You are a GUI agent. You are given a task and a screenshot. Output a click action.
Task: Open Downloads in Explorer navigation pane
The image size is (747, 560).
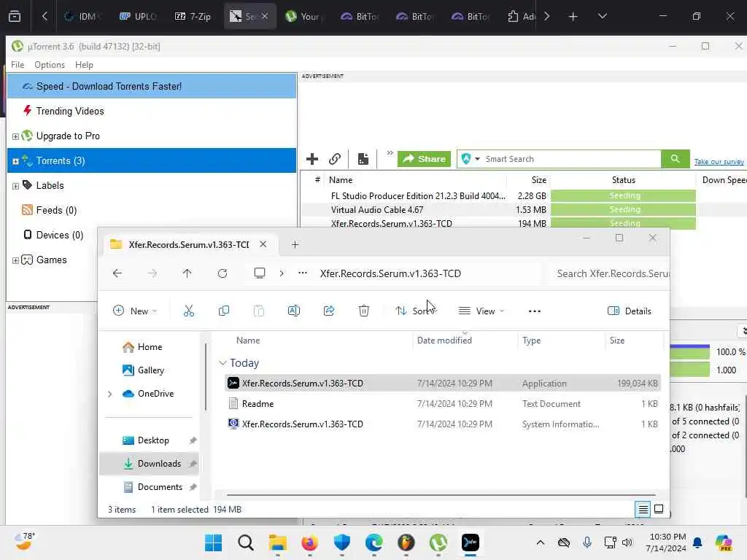pos(149,463)
